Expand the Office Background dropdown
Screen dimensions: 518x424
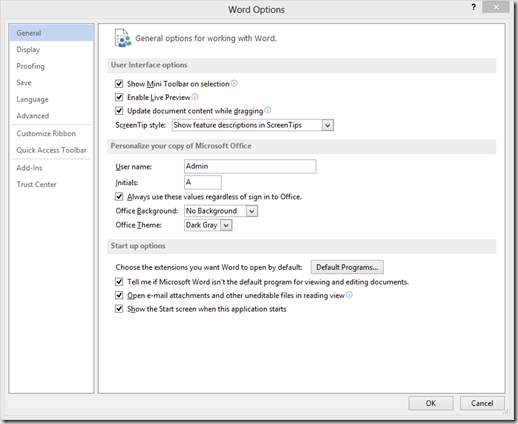pos(221,211)
